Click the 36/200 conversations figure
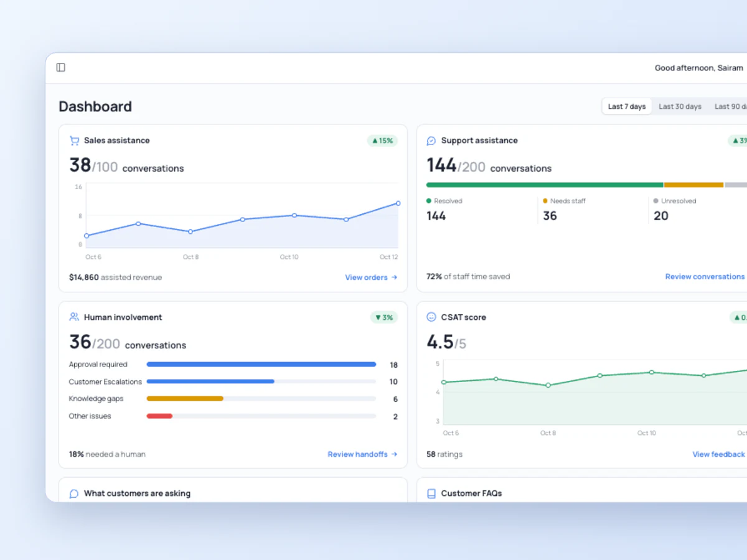This screenshot has height=560, width=747. click(128, 343)
